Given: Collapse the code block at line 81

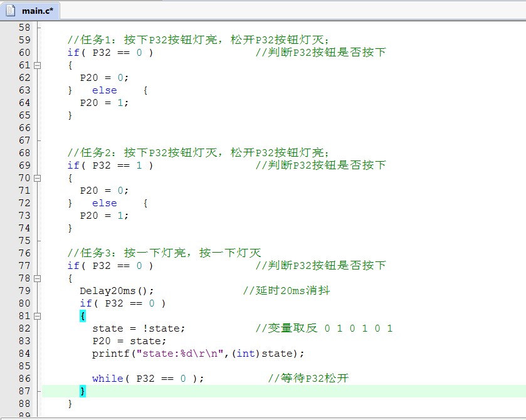Looking at the screenshot, I should tap(38, 316).
